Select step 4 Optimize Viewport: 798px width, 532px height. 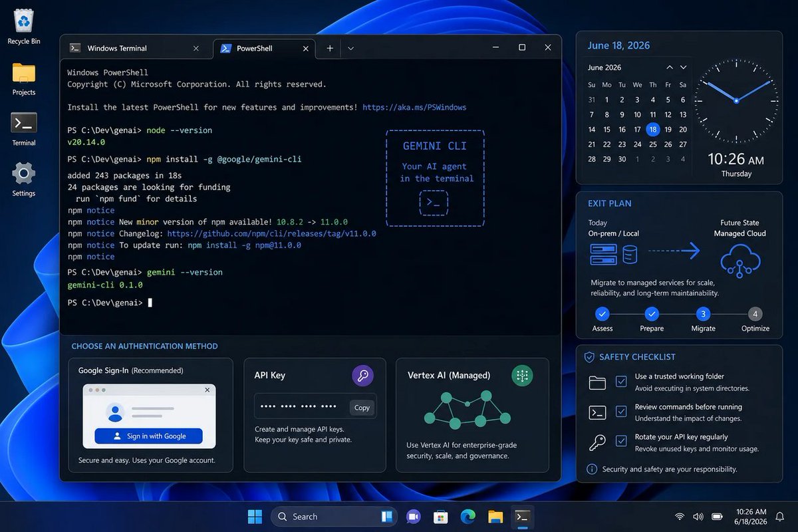point(754,314)
